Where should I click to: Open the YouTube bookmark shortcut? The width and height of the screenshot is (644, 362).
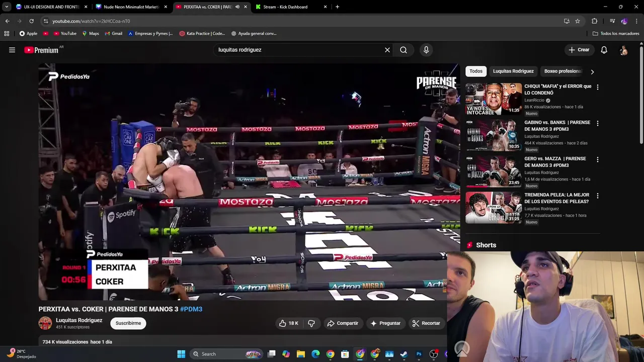coord(65,34)
